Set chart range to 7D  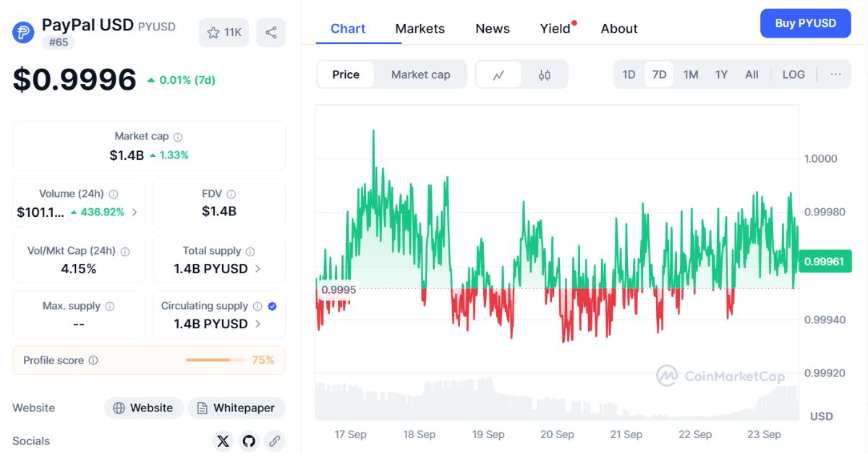659,74
